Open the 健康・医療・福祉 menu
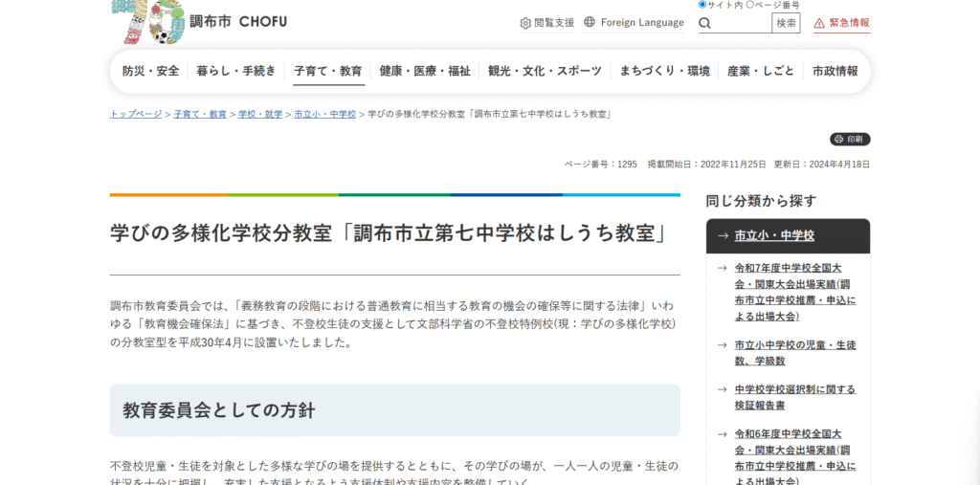 425,71
